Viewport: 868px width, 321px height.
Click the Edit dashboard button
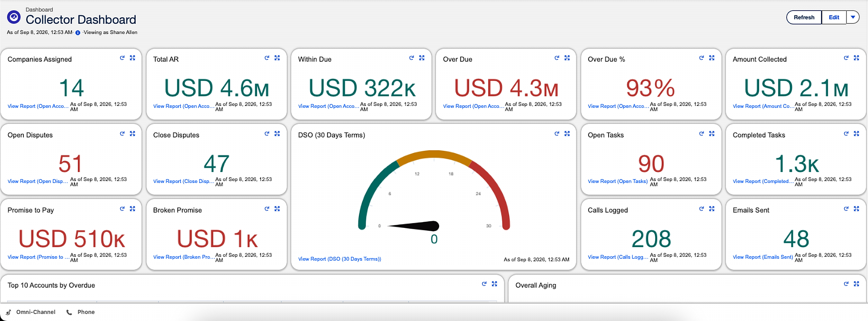click(834, 17)
